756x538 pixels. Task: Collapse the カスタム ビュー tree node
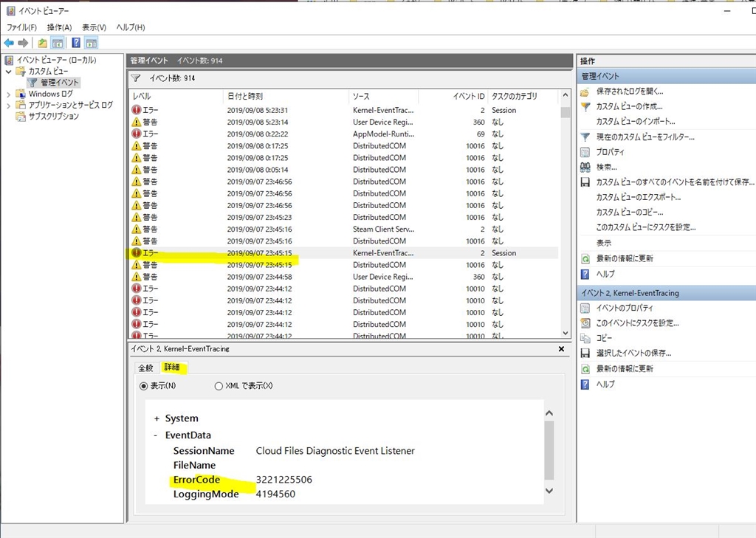tap(8, 72)
